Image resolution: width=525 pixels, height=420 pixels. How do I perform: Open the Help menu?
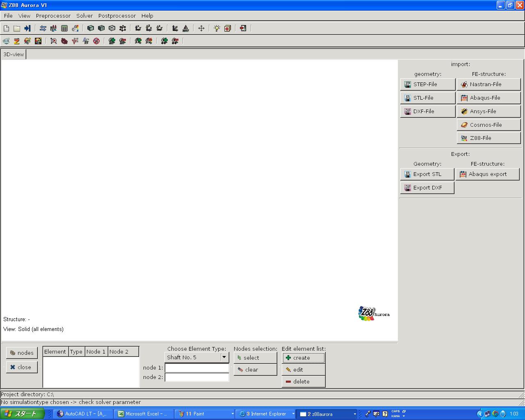pyautogui.click(x=147, y=16)
